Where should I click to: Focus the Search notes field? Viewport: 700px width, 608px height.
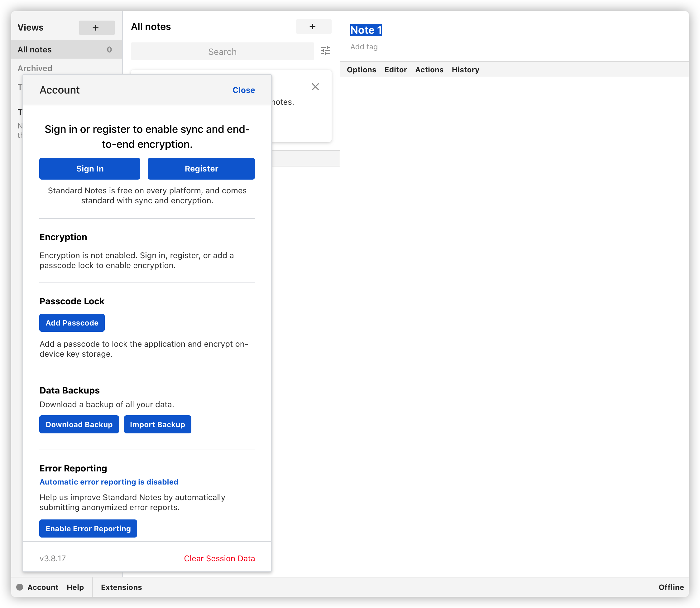click(x=222, y=51)
